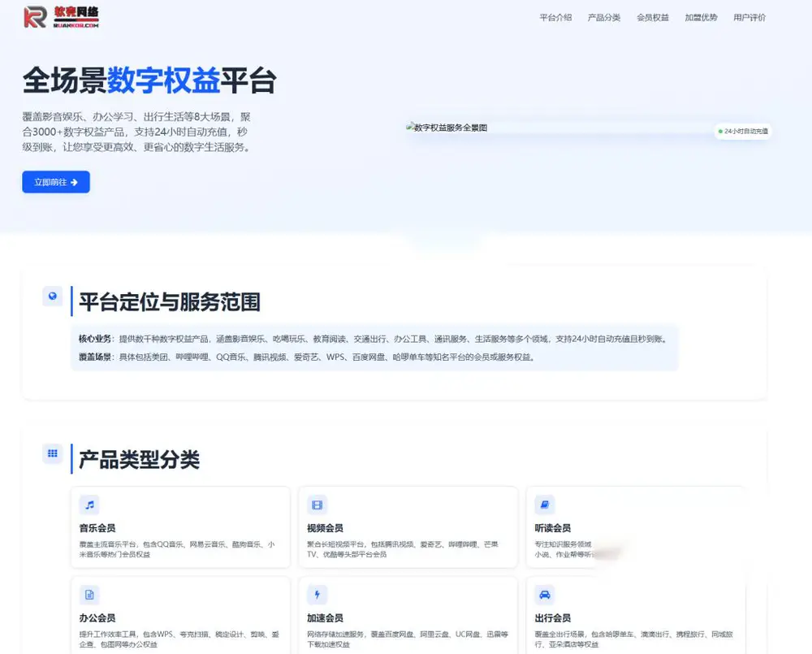Image resolution: width=812 pixels, height=654 pixels.
Task: Open 平台介绍 nav item
Action: click(x=555, y=18)
